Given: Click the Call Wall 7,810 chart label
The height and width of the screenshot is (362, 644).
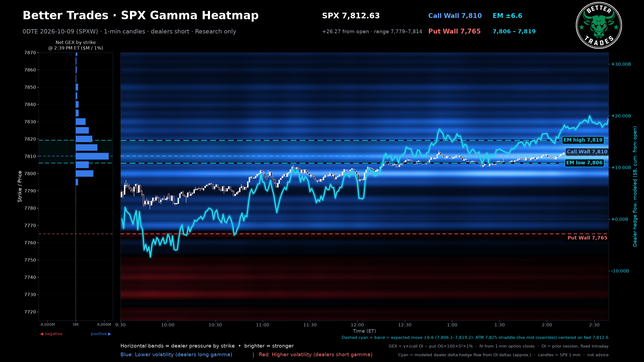Looking at the screenshot, I should (x=587, y=152).
